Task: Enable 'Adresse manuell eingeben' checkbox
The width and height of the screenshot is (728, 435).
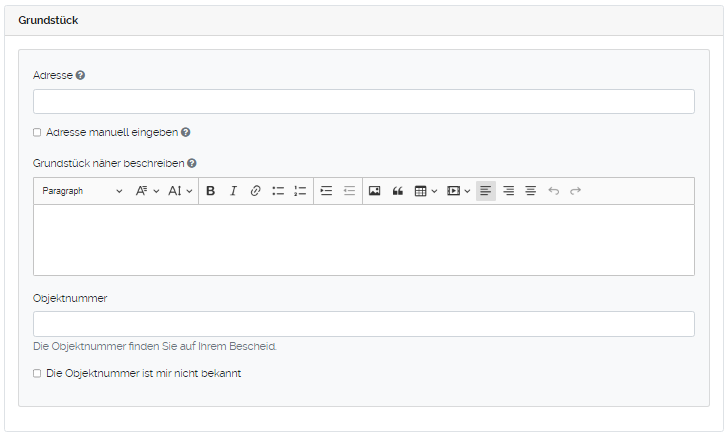Action: (37, 132)
